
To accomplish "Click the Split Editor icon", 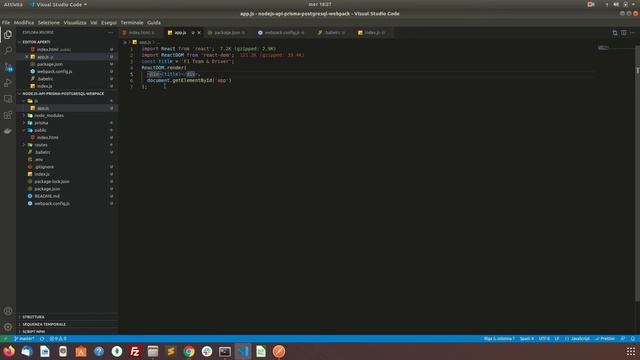I will (624, 33).
